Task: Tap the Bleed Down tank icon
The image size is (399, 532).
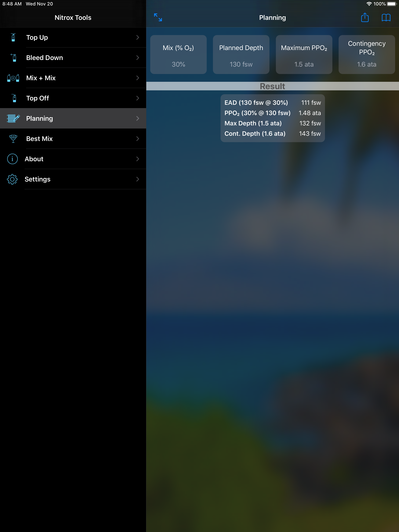Action: coord(14,58)
